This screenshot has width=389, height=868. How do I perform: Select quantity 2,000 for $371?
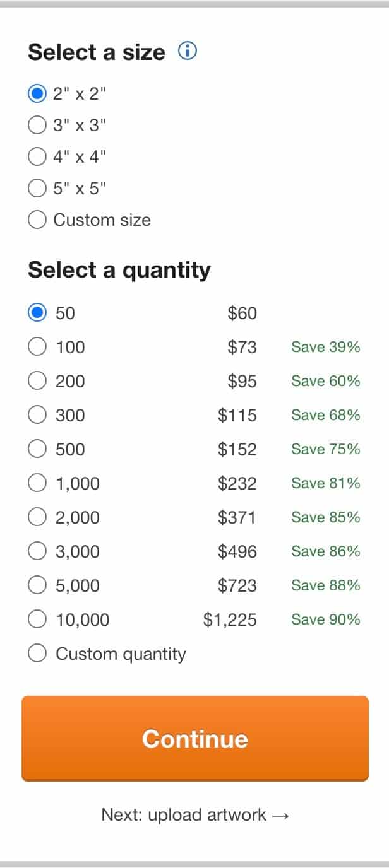pos(38,517)
